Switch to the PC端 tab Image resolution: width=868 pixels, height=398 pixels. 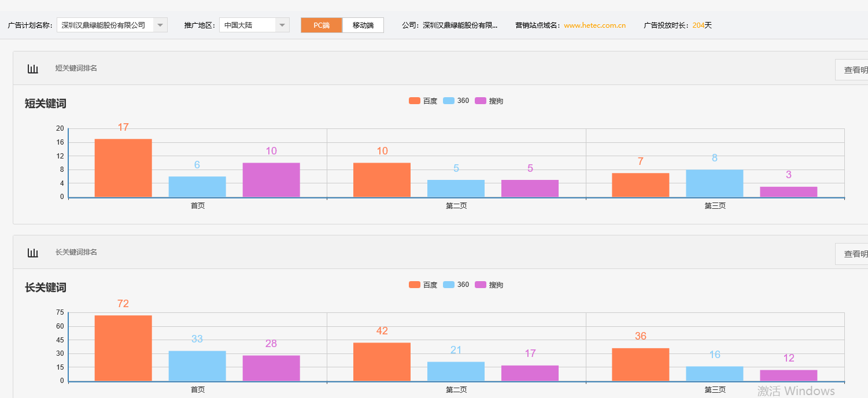(322, 25)
